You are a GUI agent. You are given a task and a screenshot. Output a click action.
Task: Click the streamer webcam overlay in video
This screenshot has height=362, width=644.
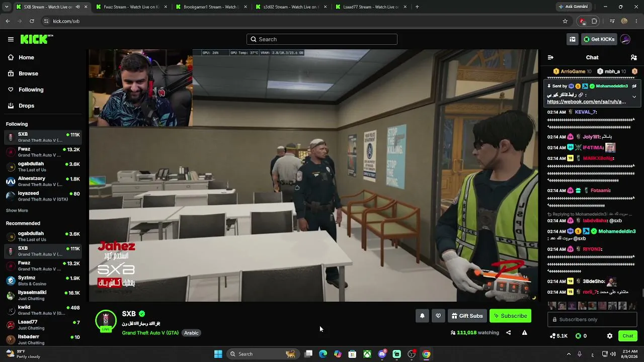coord(141,88)
